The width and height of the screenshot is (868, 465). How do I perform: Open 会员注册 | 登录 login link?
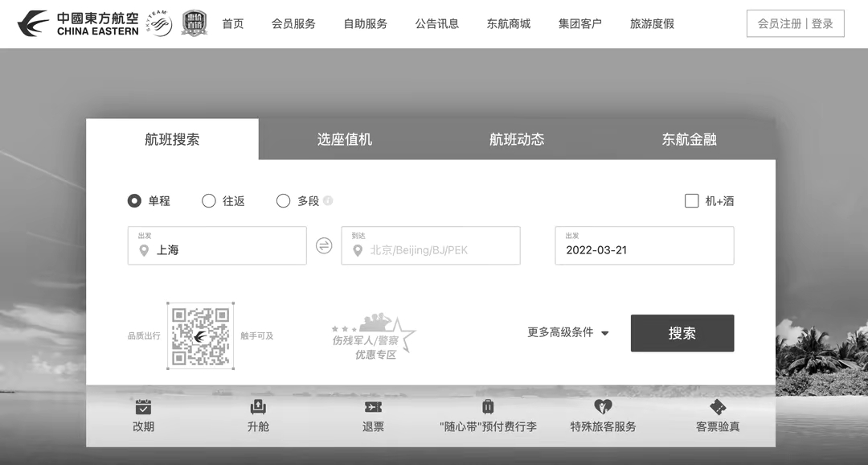(x=795, y=23)
